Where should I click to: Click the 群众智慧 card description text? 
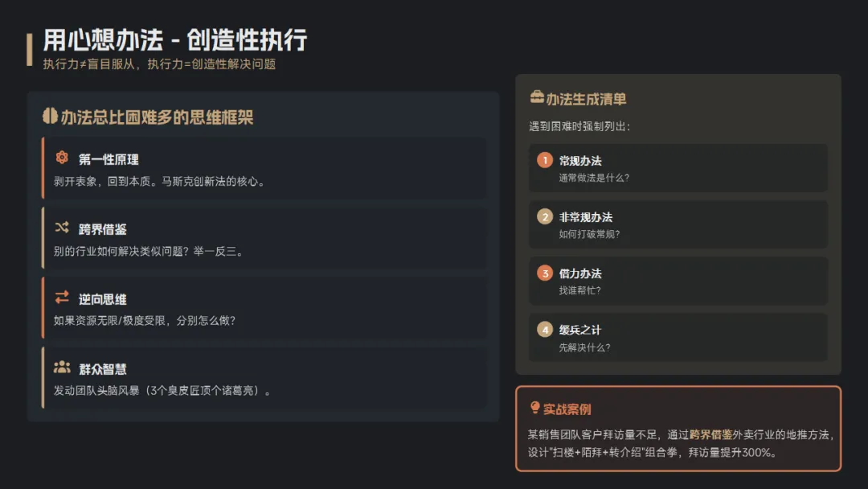pyautogui.click(x=162, y=391)
